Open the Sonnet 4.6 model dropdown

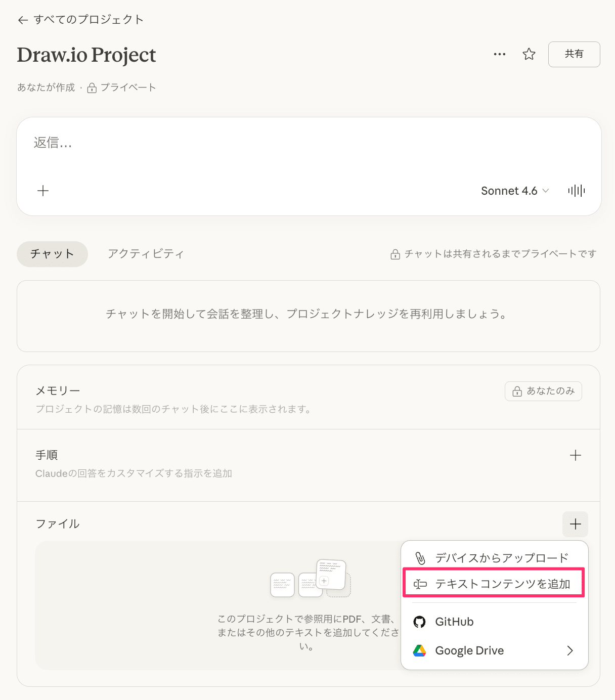514,191
